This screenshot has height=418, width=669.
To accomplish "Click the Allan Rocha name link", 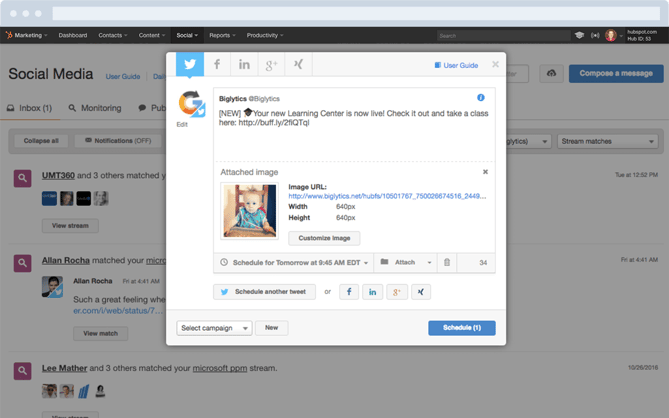I will (x=66, y=260).
